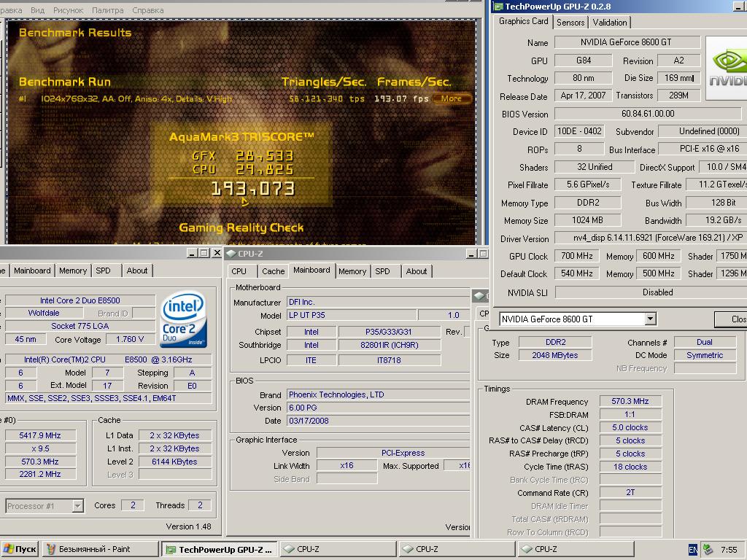This screenshot has height=560, width=747.
Task: Click the GPU name field NVIDIA GeForce 8600 GT
Action: click(x=627, y=42)
